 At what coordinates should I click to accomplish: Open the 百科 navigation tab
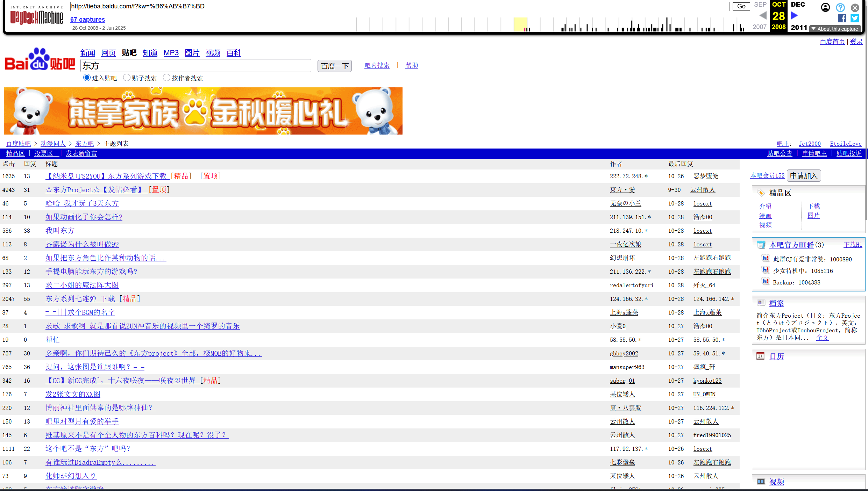tap(234, 53)
